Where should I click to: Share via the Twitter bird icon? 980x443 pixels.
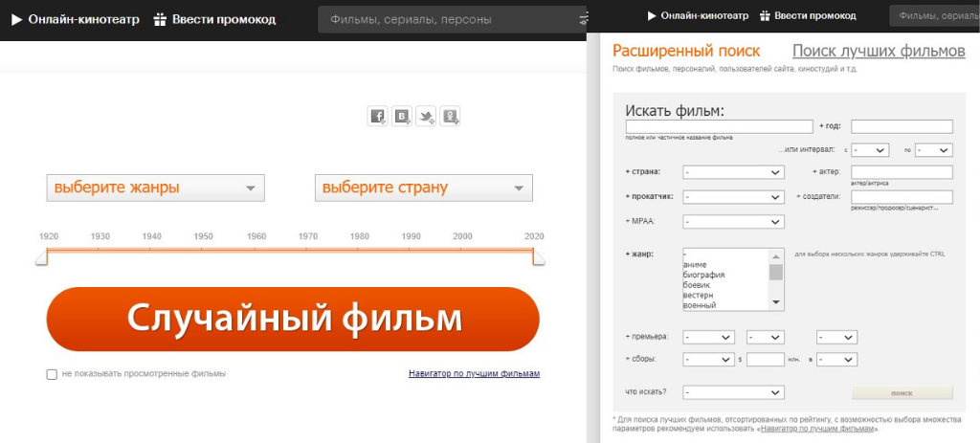426,116
